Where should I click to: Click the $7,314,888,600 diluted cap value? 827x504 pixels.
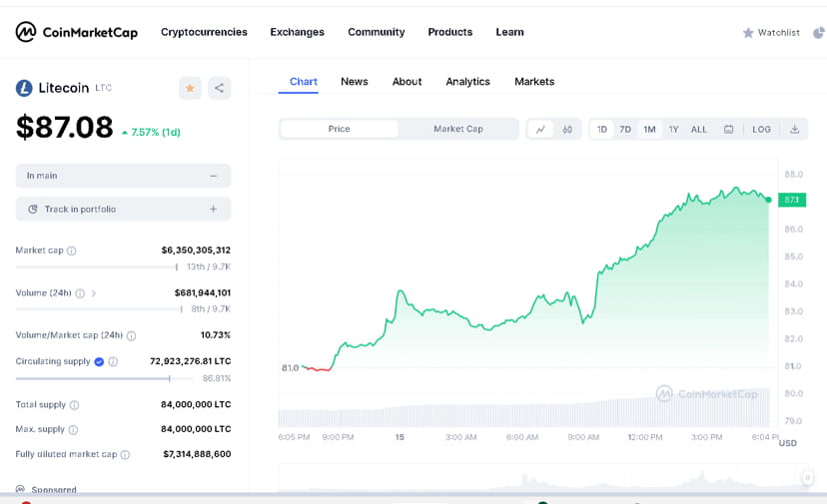tap(197, 454)
